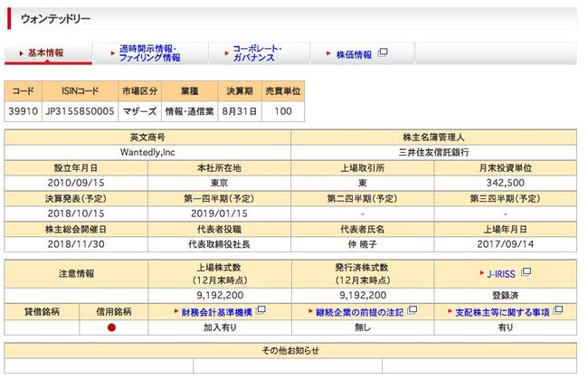The image size is (588, 379).
Task: Click the red dot under 信用銘柄
Action: (x=111, y=327)
